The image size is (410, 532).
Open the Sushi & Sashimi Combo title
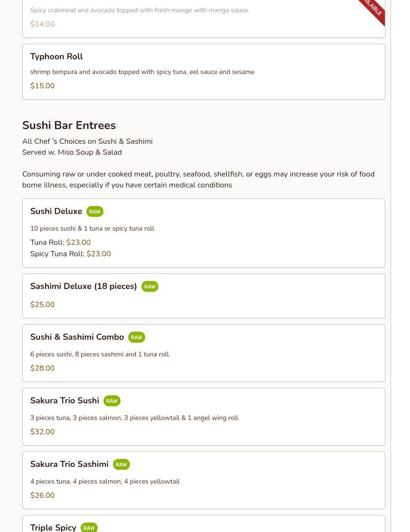[77, 337]
